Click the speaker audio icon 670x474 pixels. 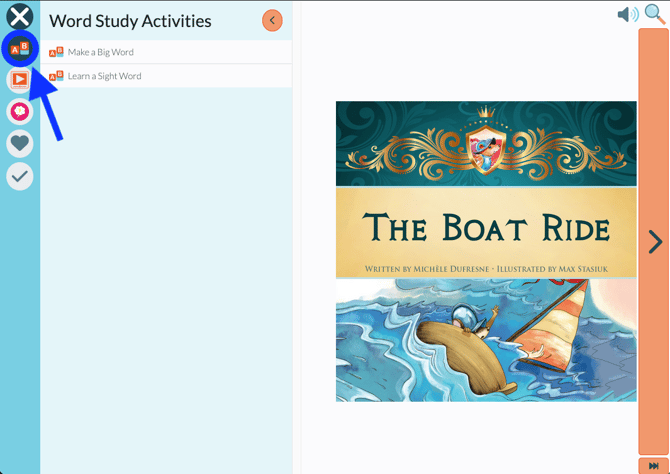[627, 14]
